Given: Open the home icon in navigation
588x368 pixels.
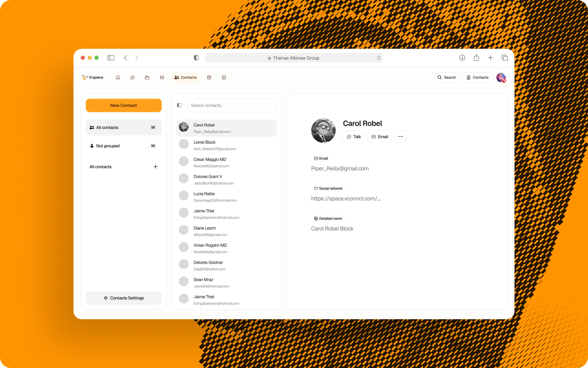Looking at the screenshot, I should (x=118, y=78).
